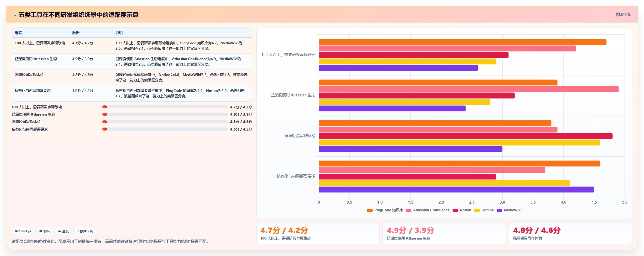
Task: Click the purple MediaWiki bar in the 私有化与内网部署要求 group
Action: pyautogui.click(x=456, y=190)
